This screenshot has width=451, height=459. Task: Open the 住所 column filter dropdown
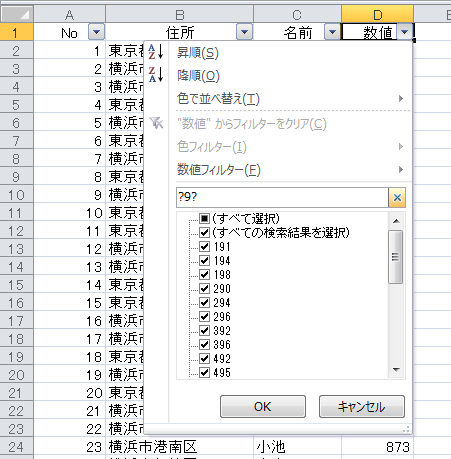tap(244, 32)
